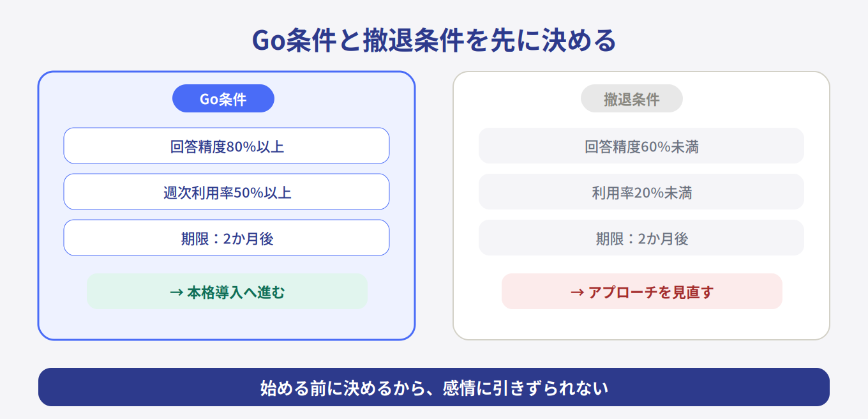Click empty space at bottom of white 撤退条件 card

tap(641, 324)
